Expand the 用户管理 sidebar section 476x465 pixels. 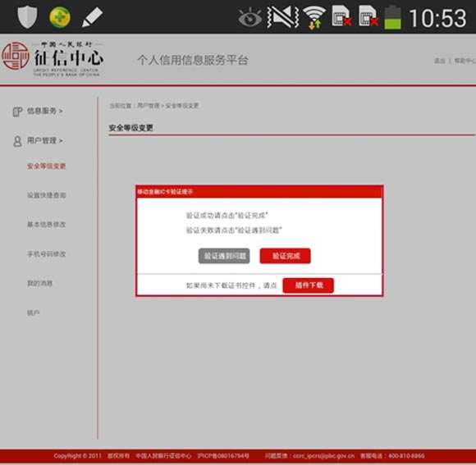pyautogui.click(x=44, y=141)
